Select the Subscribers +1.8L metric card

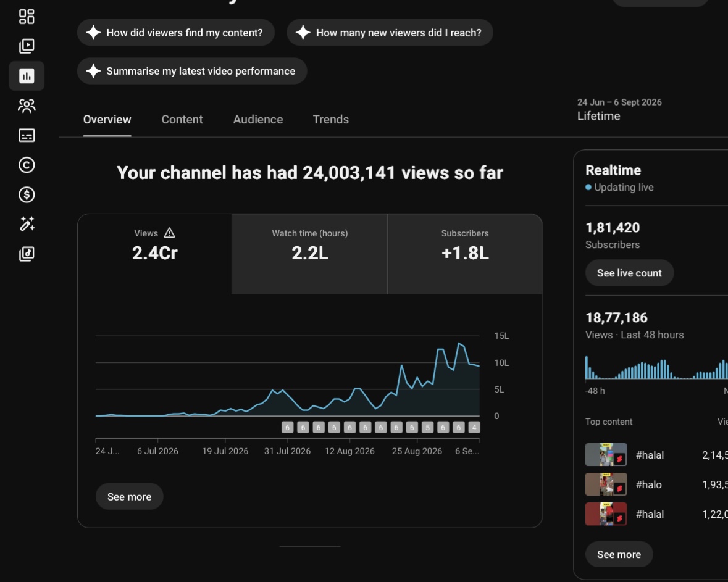tap(465, 254)
